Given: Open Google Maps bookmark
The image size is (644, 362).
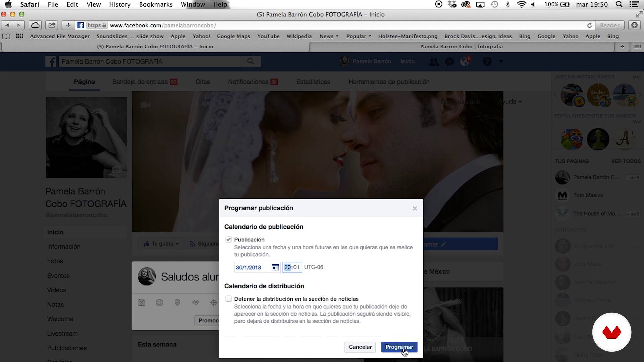Looking at the screenshot, I should [x=233, y=36].
